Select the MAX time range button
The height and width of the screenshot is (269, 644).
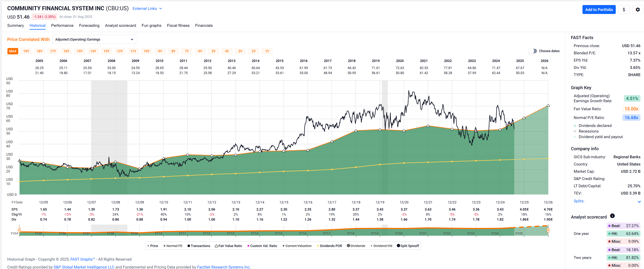pos(13,51)
